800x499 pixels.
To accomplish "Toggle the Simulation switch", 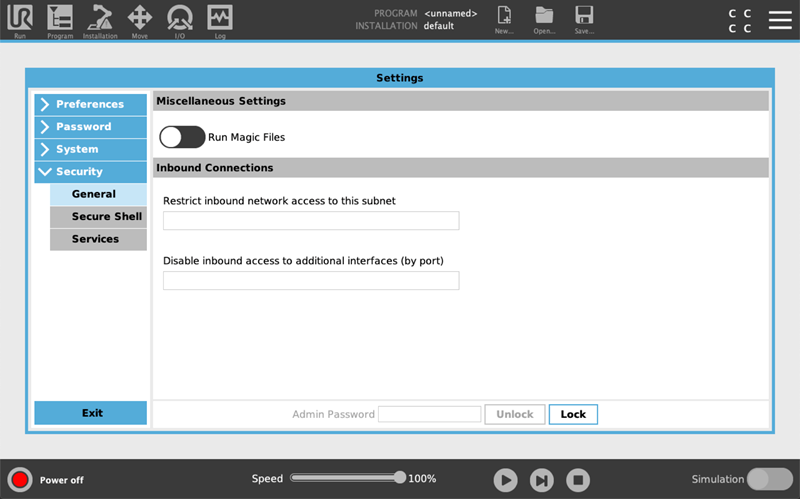I will coord(770,479).
